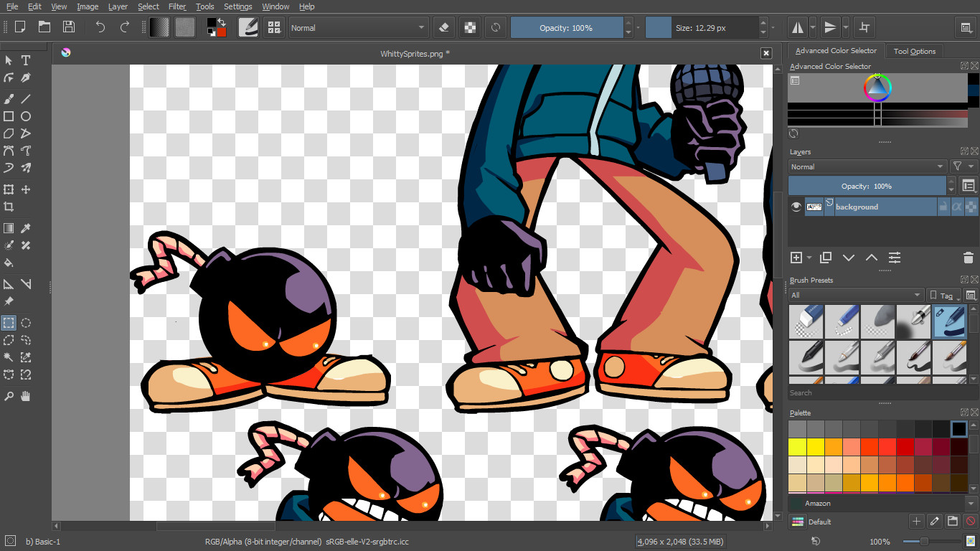Select the Bezier Curve tool
The width and height of the screenshot is (980, 551).
9,151
